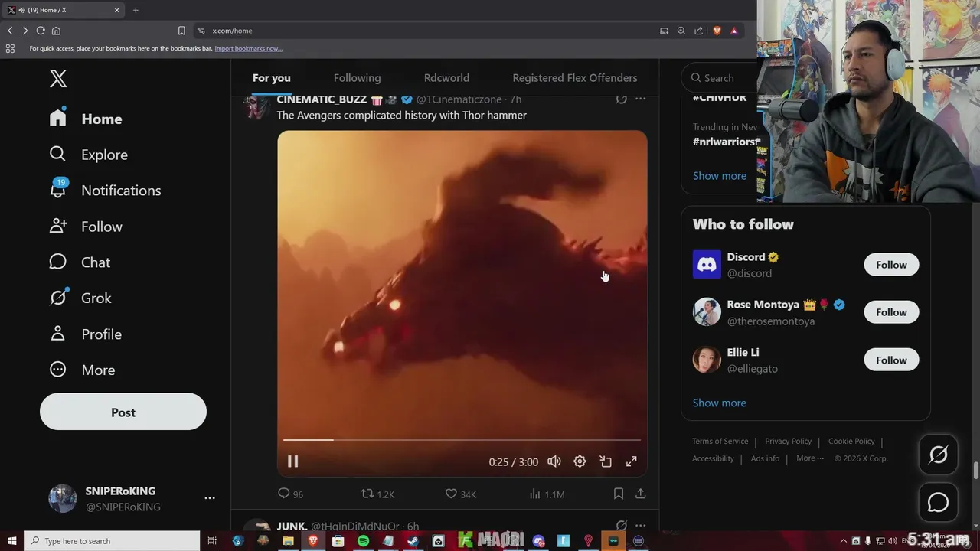Image resolution: width=980 pixels, height=551 pixels.
Task: Follow Ellie Li
Action: [x=891, y=360]
